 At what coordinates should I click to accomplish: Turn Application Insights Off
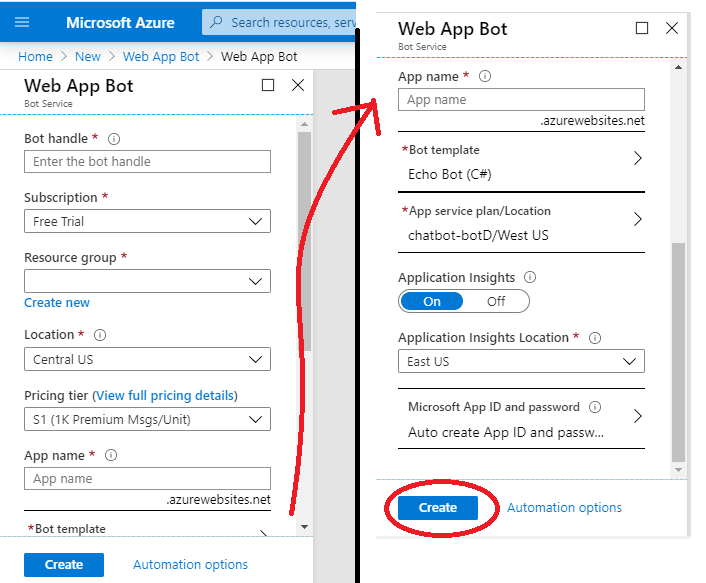[x=496, y=301]
